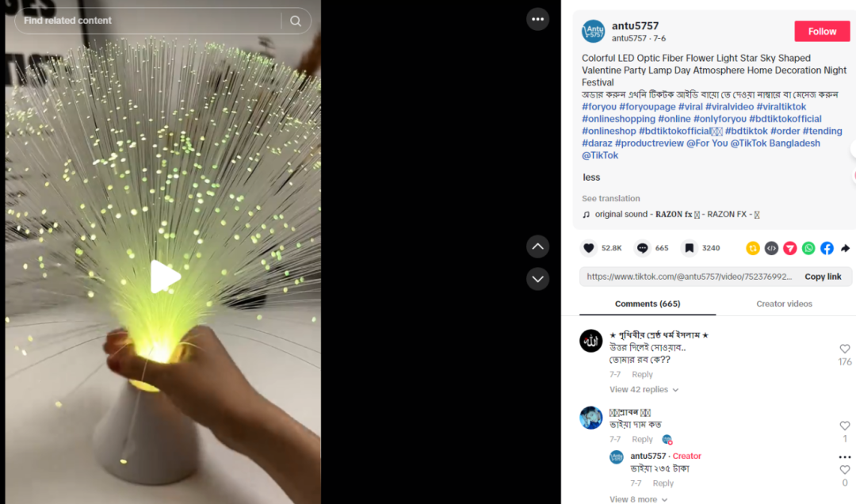Switch to Creator videos tab

pos(784,304)
